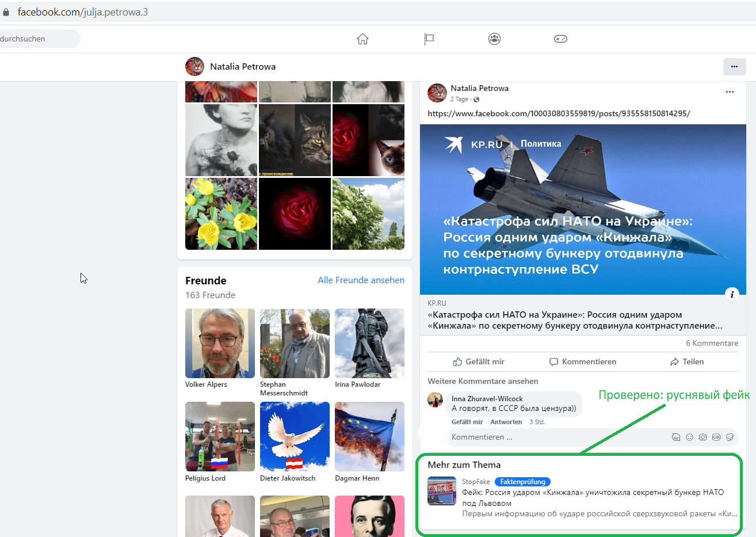Like Inna's comment via Gefällt mir
Image resolution: width=756 pixels, height=537 pixels.
[467, 422]
